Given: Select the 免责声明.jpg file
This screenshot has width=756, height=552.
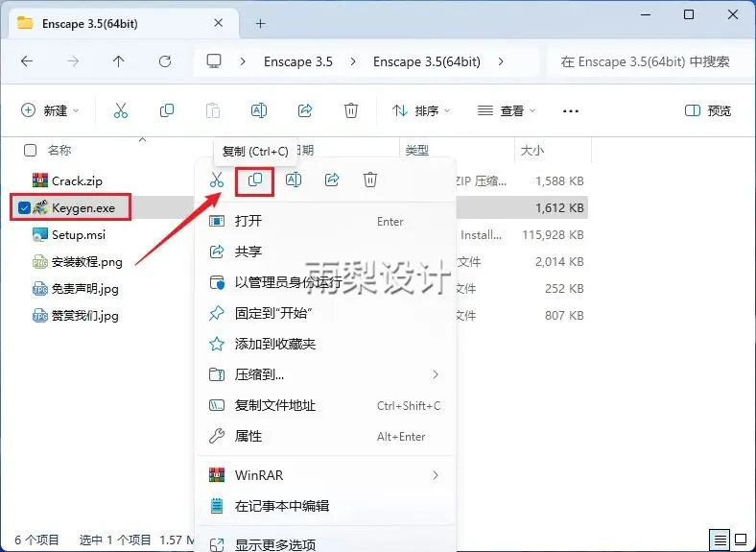Looking at the screenshot, I should point(85,289).
